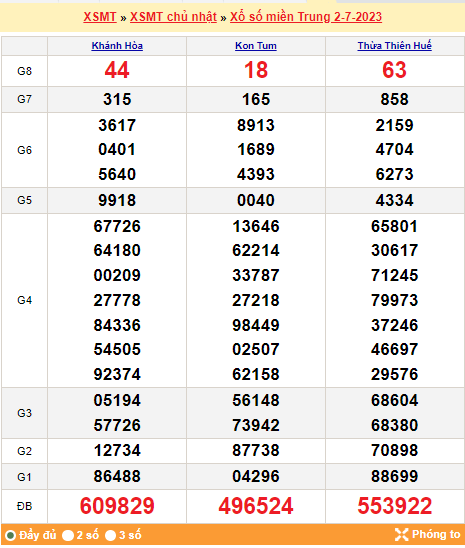Open the Khánh Hòa province link
Image resolution: width=465 pixels, height=548 pixels.
click(117, 45)
